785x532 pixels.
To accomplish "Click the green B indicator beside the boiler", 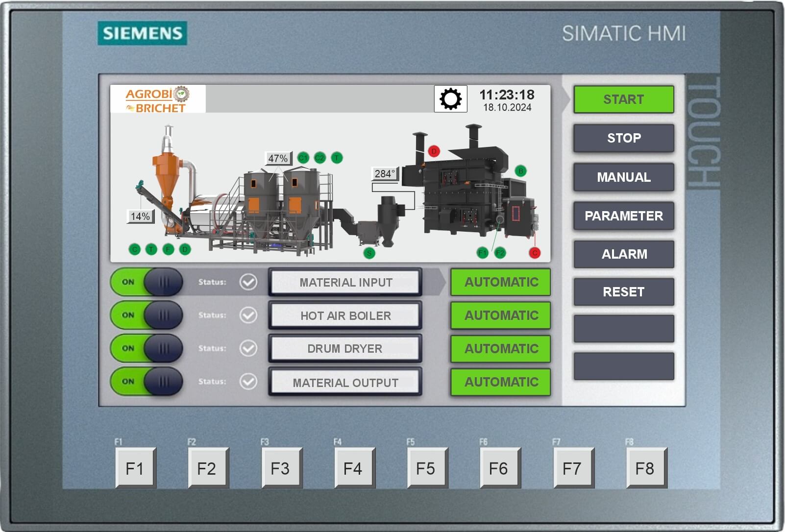I will 521,171.
